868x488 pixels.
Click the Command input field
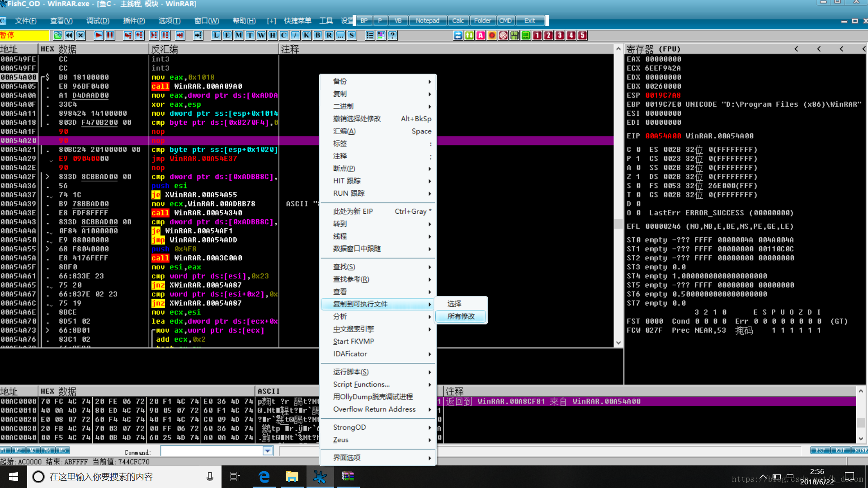(x=212, y=450)
